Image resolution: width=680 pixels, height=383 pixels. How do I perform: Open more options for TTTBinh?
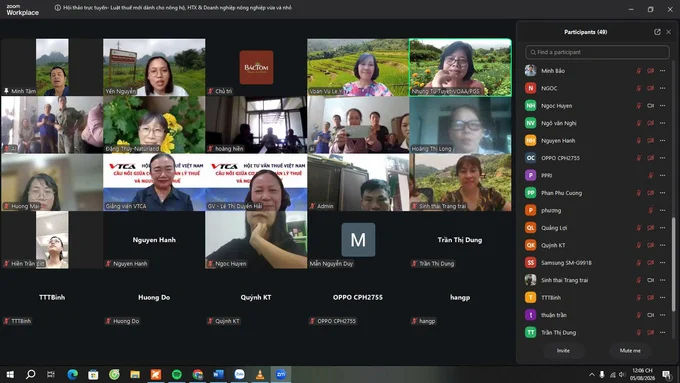(662, 298)
